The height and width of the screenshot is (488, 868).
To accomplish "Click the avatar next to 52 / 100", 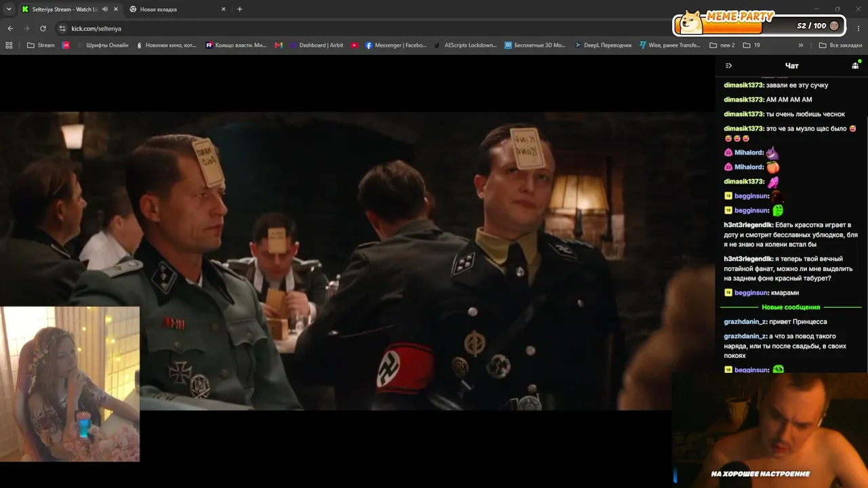I will point(834,26).
